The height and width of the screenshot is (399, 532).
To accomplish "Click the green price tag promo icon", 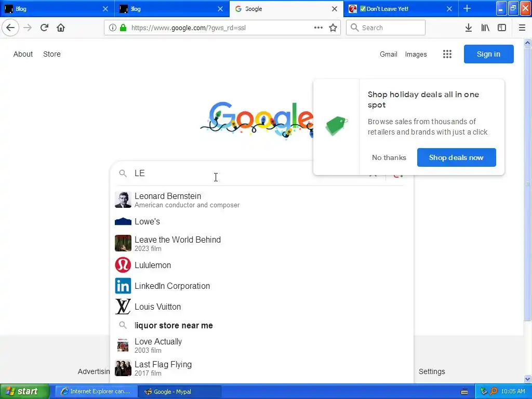I will click(336, 126).
